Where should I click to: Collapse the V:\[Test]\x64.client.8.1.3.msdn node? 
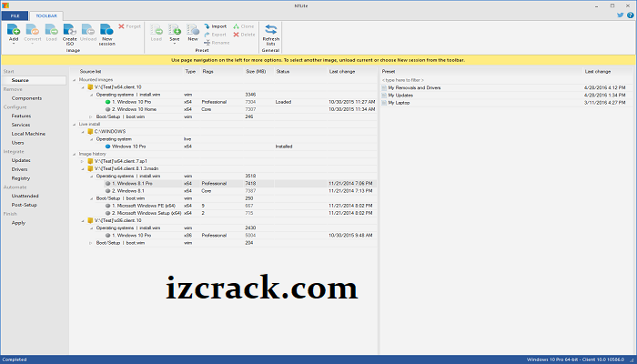(83, 168)
